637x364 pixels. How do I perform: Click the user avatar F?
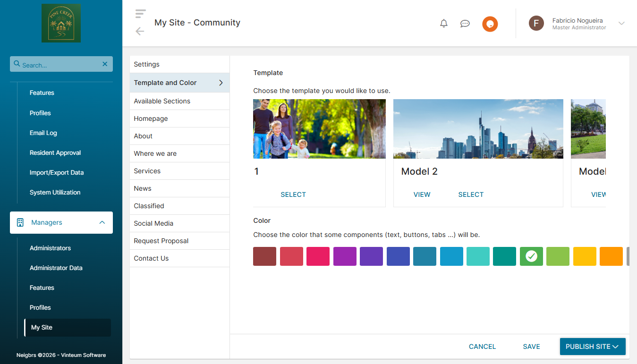(x=536, y=23)
